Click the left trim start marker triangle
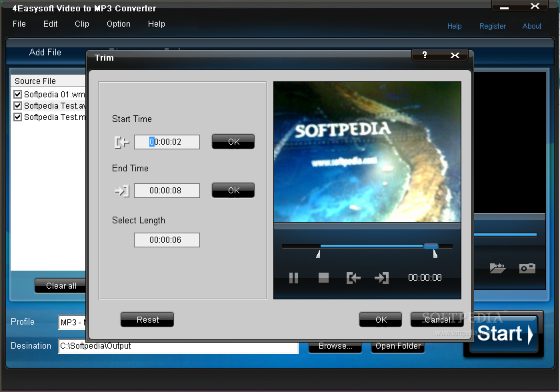 click(x=318, y=254)
